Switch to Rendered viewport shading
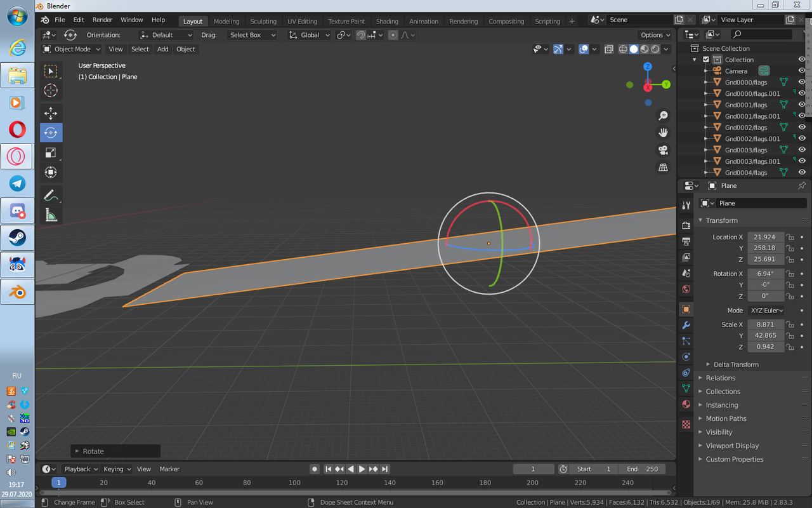 click(x=655, y=49)
